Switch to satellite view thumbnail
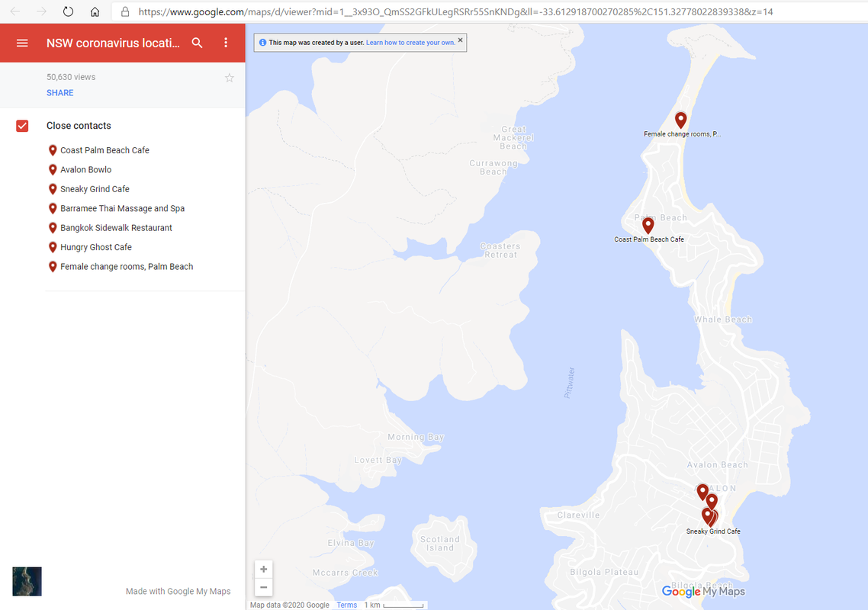 27,581
